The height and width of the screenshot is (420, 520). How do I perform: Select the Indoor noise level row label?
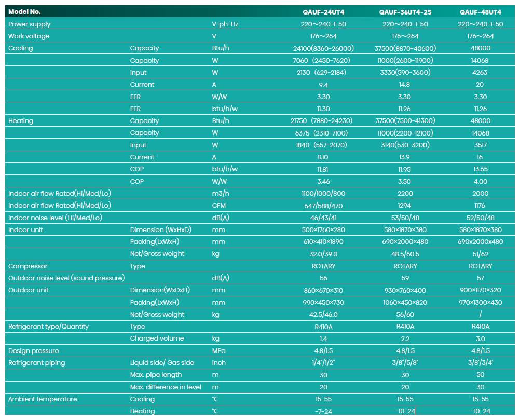pyautogui.click(x=55, y=218)
